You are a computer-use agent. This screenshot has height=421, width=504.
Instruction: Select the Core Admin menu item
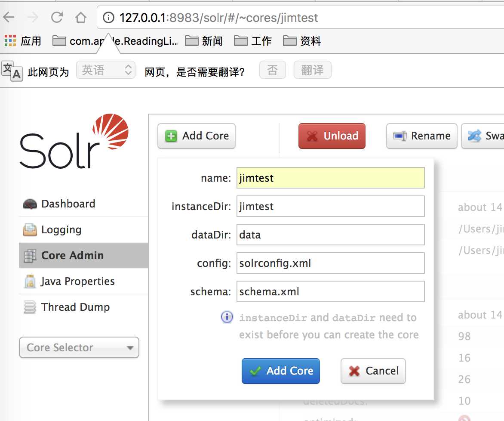tap(83, 255)
